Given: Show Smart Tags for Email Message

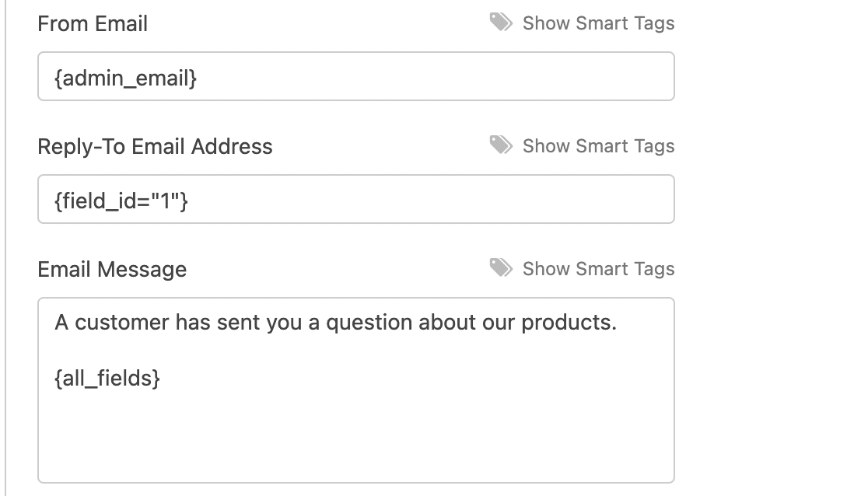Looking at the screenshot, I should coord(598,269).
